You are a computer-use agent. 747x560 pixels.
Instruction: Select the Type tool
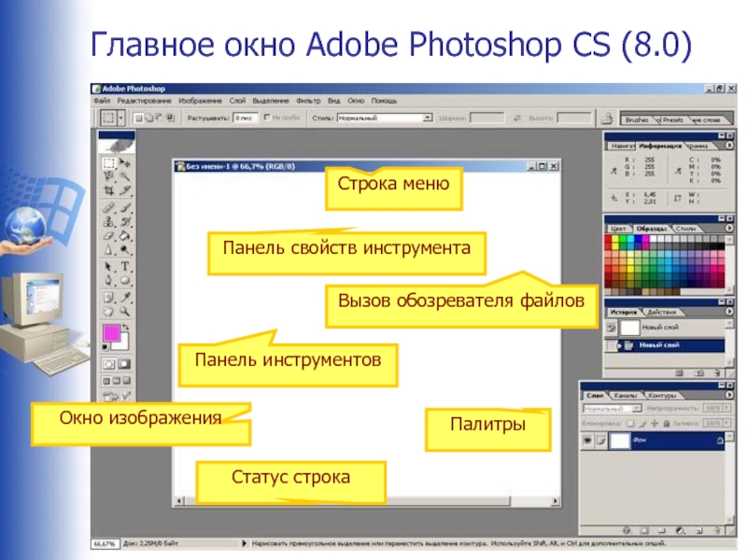[x=125, y=266]
